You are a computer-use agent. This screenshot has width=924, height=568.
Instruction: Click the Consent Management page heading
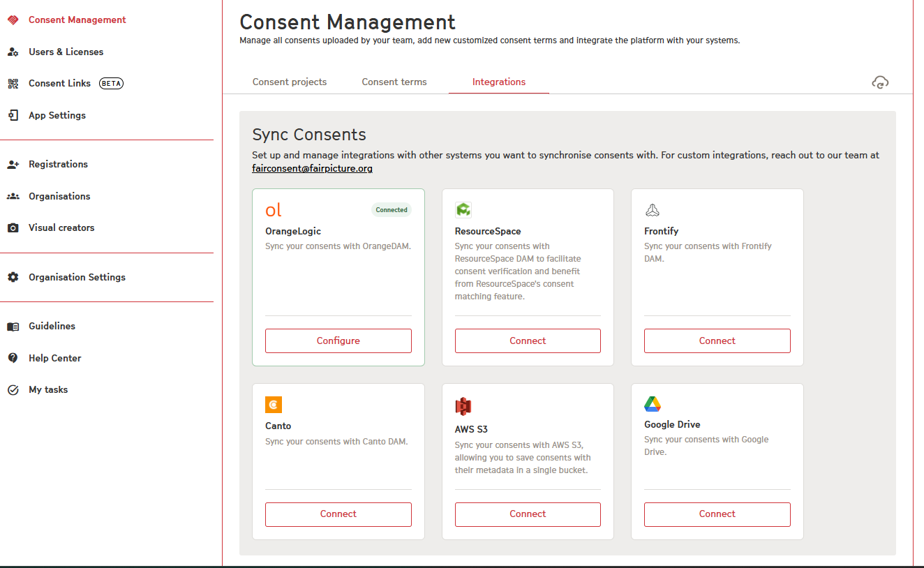click(348, 22)
